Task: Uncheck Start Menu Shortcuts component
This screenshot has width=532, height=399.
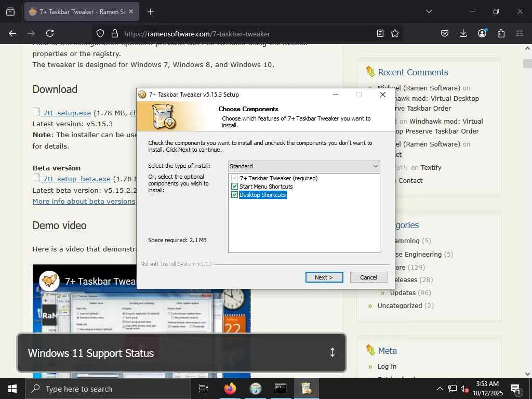Action: pyautogui.click(x=234, y=187)
